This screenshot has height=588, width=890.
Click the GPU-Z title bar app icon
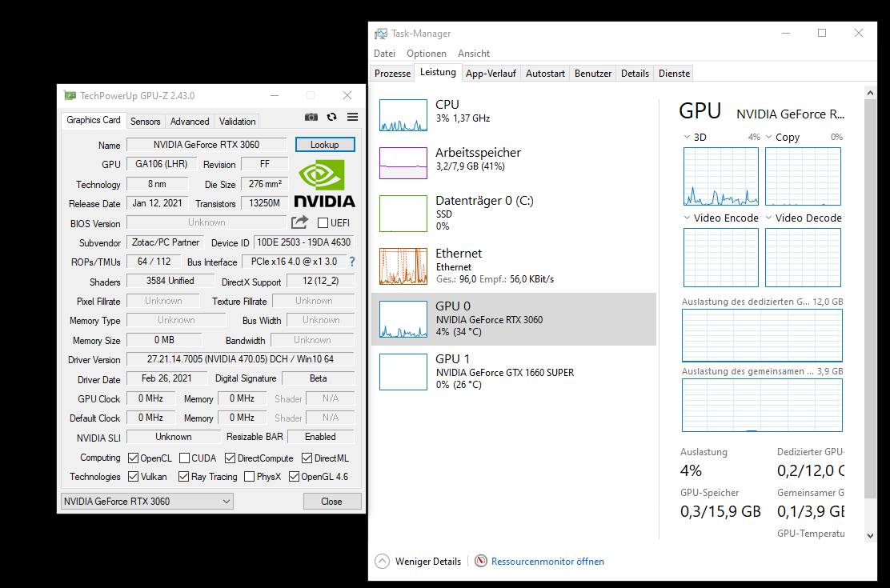(70, 95)
